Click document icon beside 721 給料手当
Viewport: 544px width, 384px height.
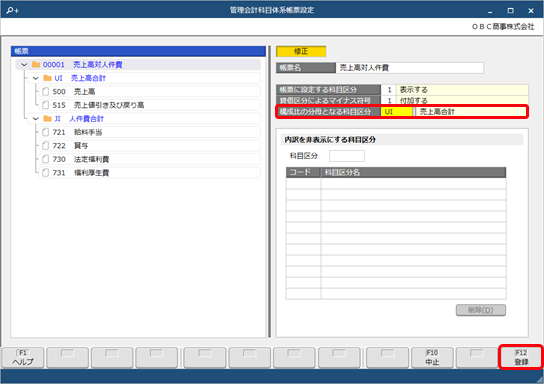point(45,132)
